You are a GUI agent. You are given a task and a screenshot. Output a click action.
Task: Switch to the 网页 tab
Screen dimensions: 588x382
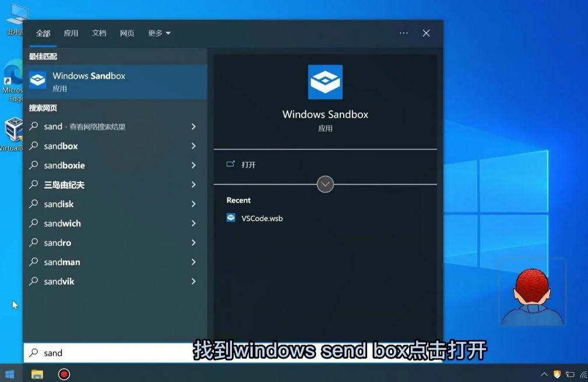[127, 33]
